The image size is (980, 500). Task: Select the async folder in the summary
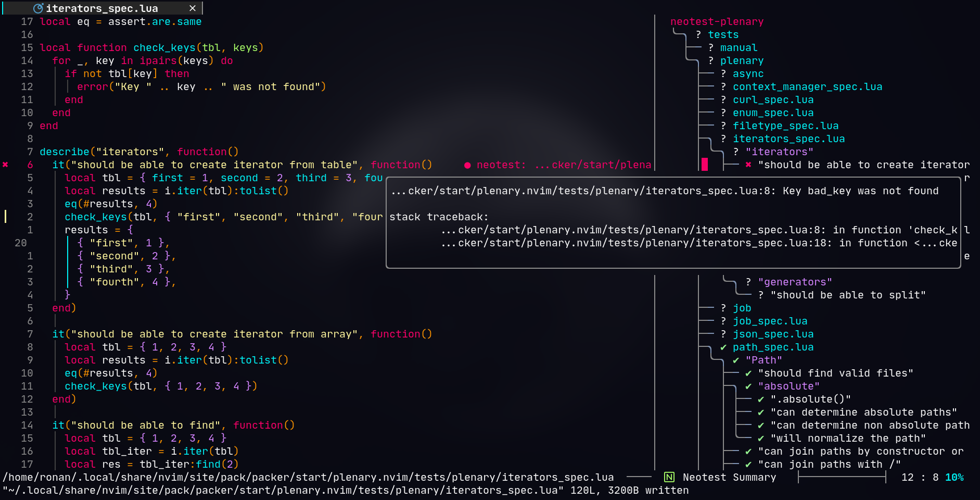coord(748,73)
